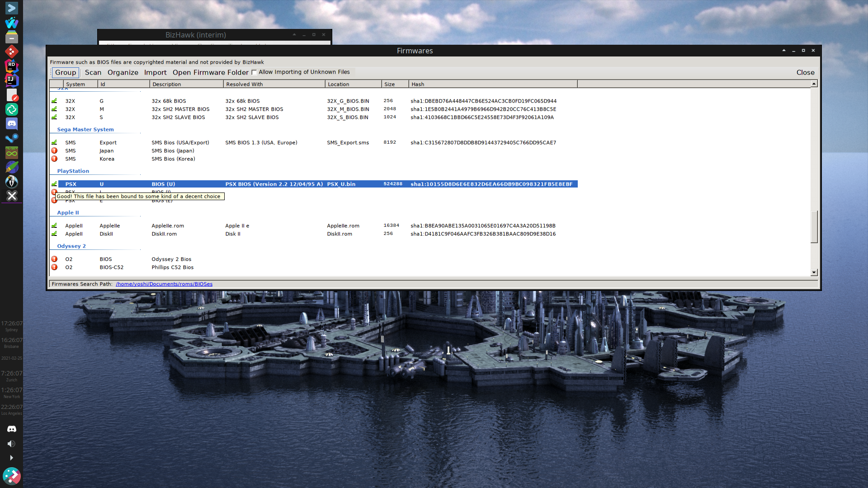Click the vertical scrollbar down arrow
This screenshot has width=868, height=488.
(x=814, y=272)
